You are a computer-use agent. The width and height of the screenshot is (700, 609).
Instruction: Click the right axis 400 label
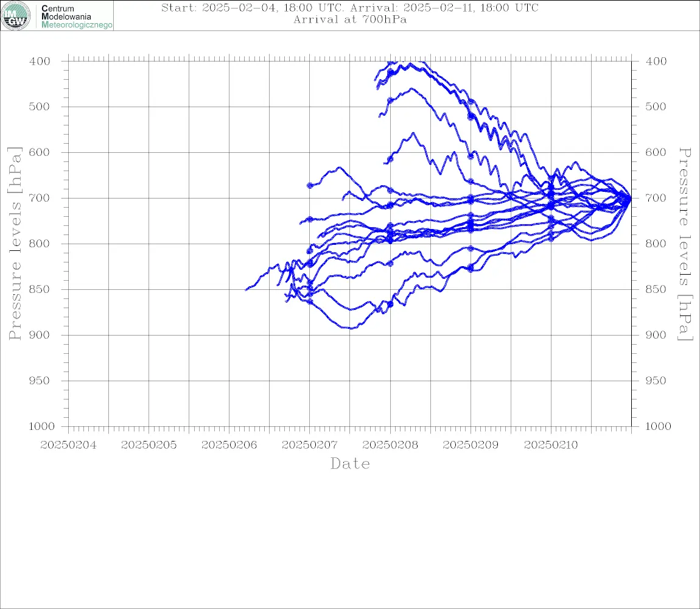[x=656, y=62]
